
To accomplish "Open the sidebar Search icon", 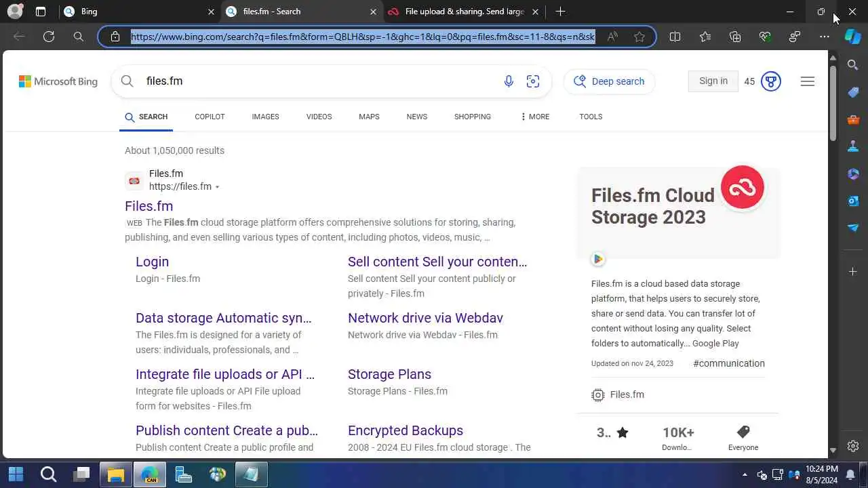I will tap(853, 65).
